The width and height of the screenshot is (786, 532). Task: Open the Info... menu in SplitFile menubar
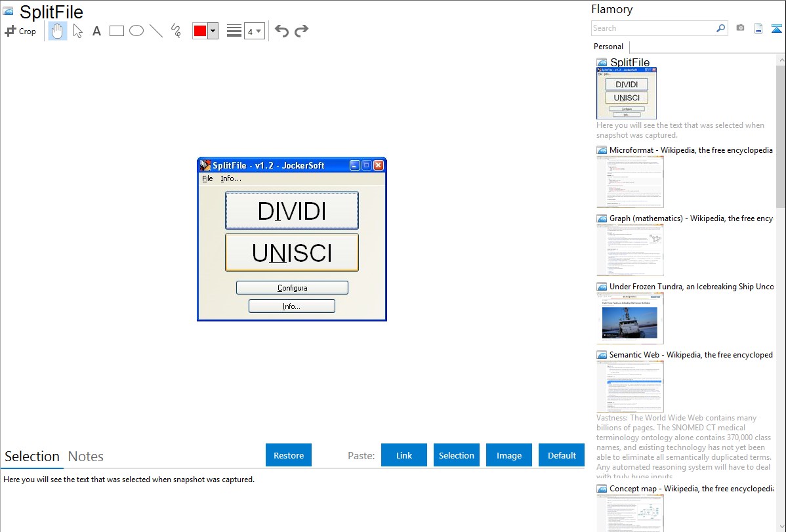coord(230,178)
